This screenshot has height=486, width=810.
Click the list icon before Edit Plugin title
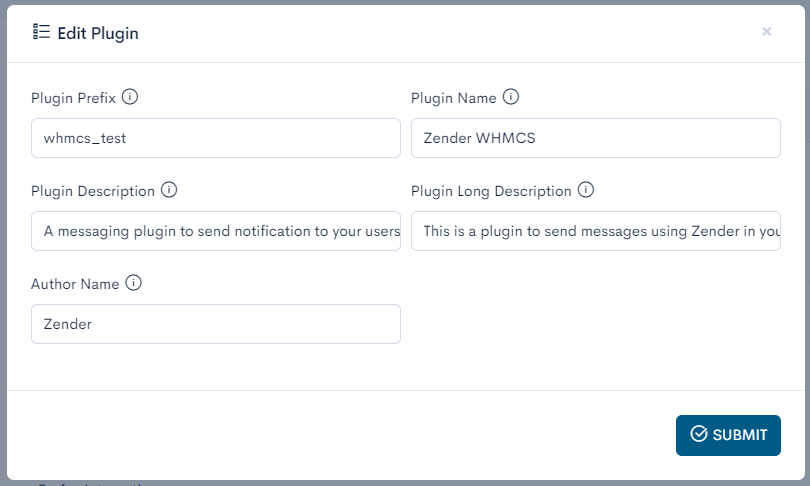coord(41,32)
